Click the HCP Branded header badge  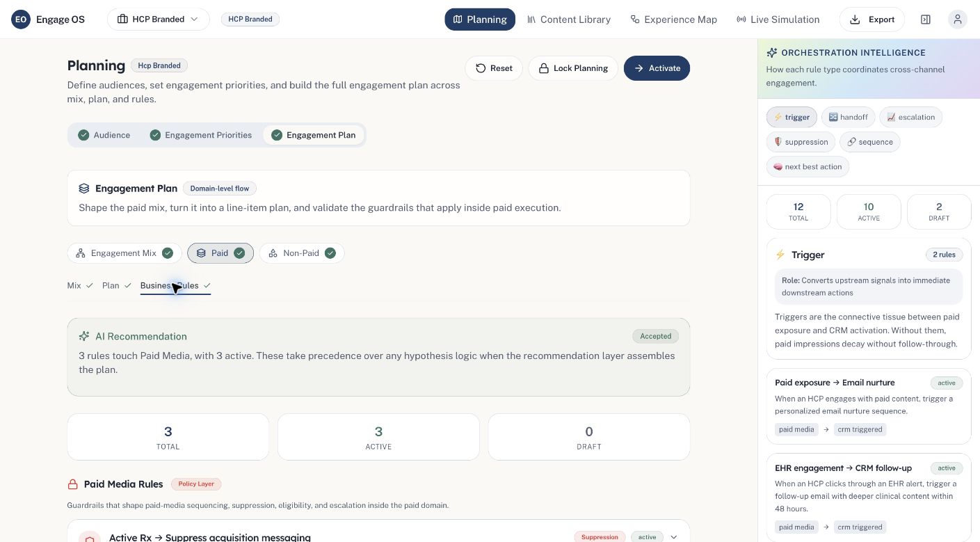click(250, 19)
